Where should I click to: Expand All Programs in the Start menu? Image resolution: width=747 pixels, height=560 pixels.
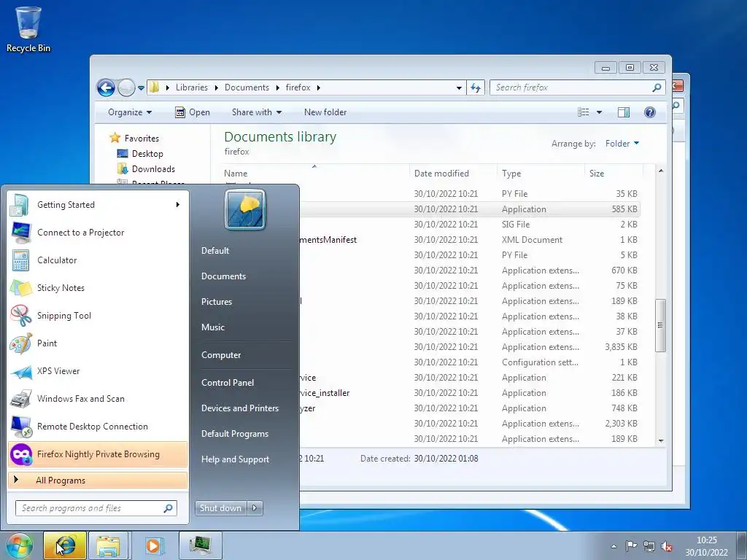point(97,480)
